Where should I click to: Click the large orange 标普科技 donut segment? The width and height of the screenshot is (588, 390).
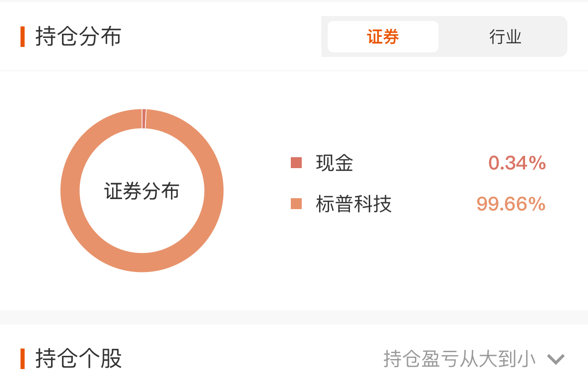[70, 191]
